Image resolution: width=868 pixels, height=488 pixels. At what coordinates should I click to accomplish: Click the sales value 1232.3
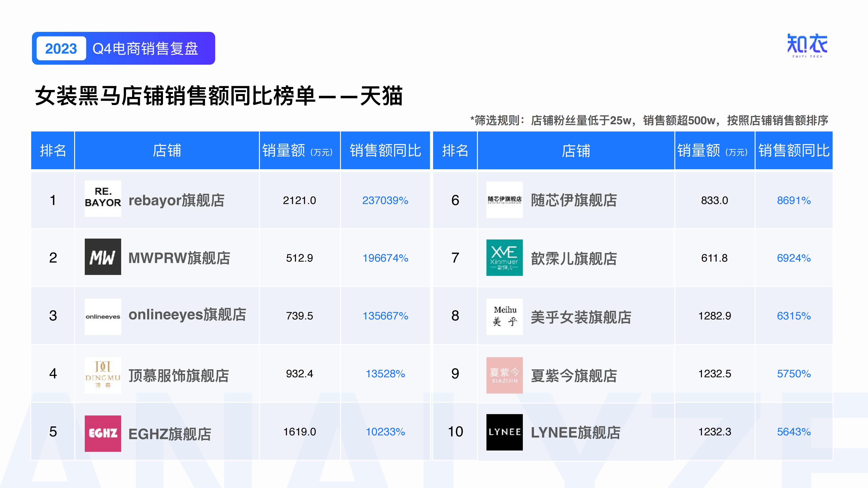(x=715, y=432)
